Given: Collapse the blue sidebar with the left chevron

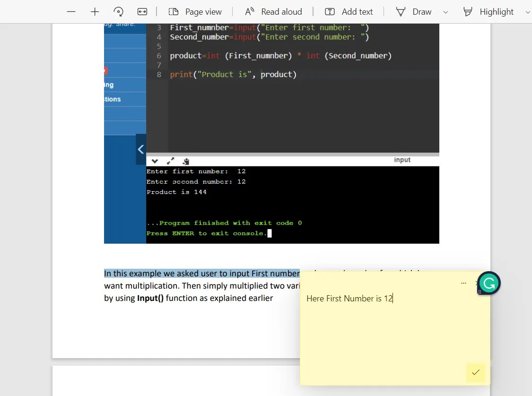Looking at the screenshot, I should (140, 149).
